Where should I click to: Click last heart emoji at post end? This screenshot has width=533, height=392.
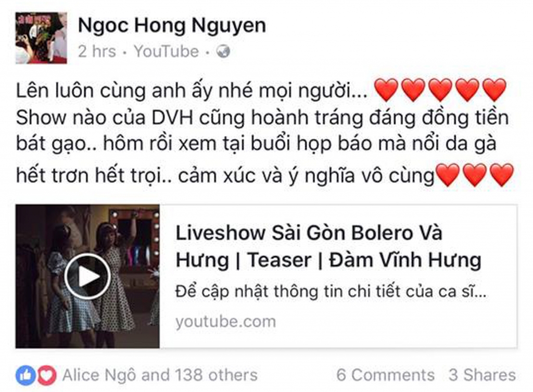point(502,175)
